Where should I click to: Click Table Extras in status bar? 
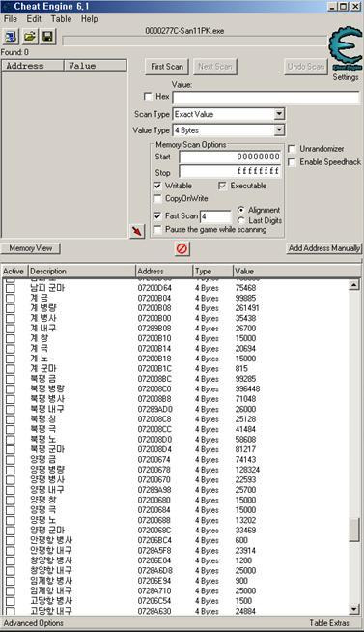[329, 623]
